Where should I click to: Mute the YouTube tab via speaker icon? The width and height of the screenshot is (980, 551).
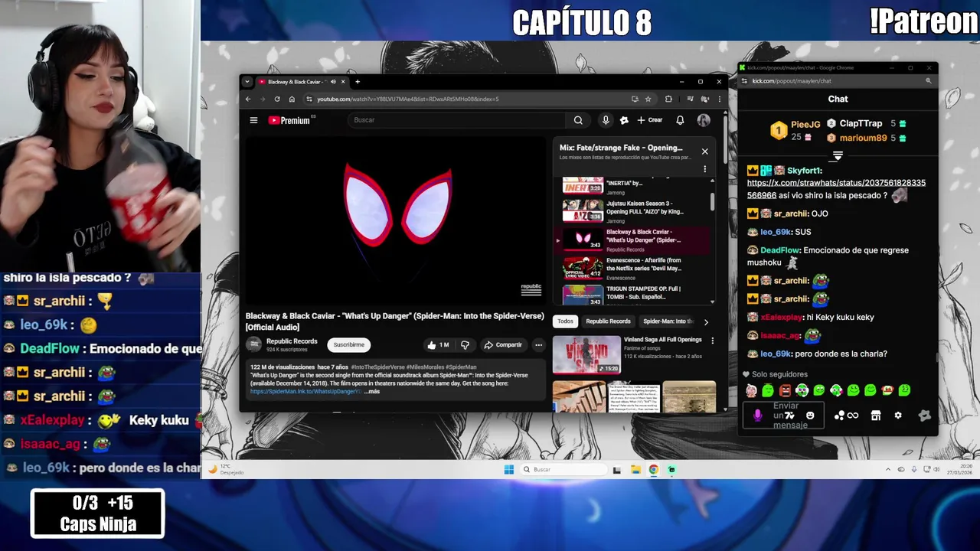(333, 82)
